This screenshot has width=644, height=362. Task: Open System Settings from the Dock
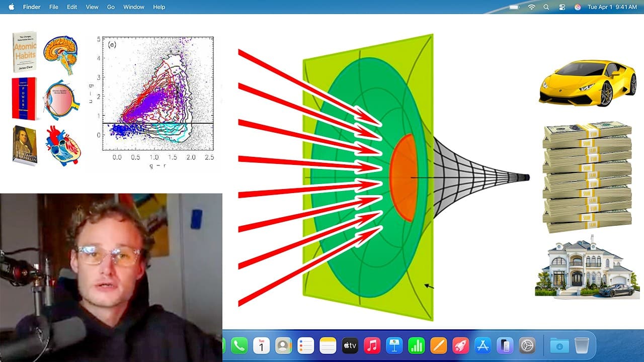pyautogui.click(x=527, y=345)
